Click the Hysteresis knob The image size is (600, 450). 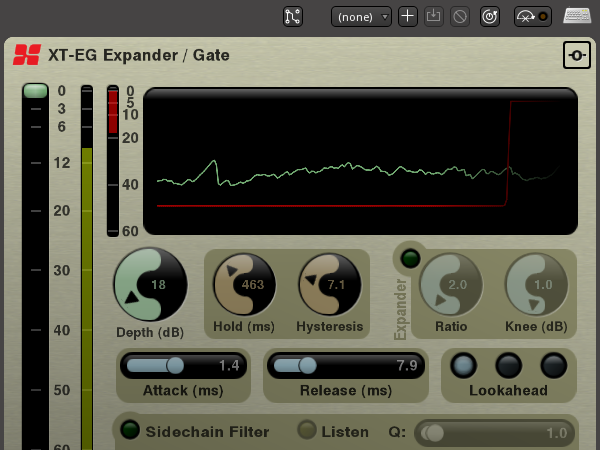coord(330,285)
